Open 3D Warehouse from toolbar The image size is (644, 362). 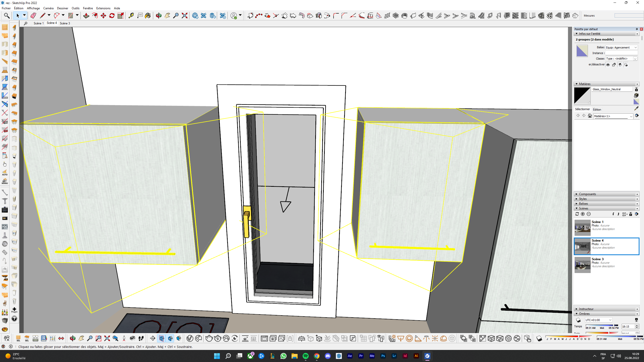click(195, 16)
